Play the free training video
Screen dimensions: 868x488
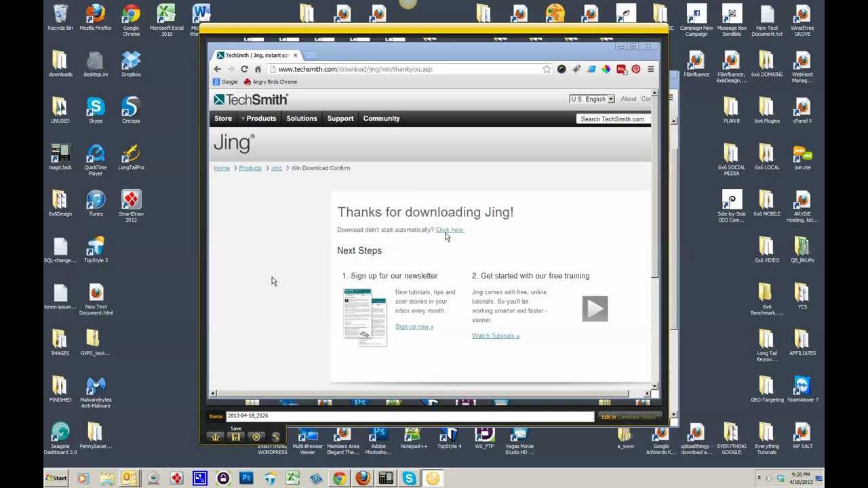(595, 309)
